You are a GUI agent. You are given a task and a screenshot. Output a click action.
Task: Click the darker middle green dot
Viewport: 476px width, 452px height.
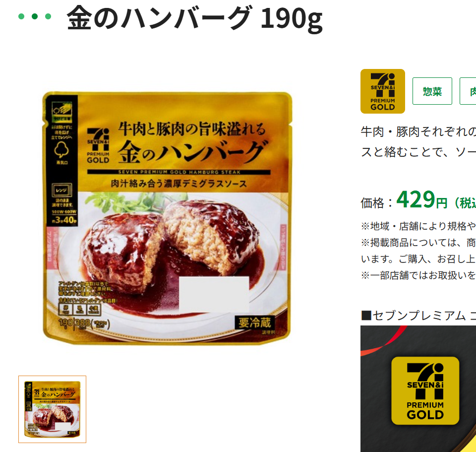tap(35, 16)
